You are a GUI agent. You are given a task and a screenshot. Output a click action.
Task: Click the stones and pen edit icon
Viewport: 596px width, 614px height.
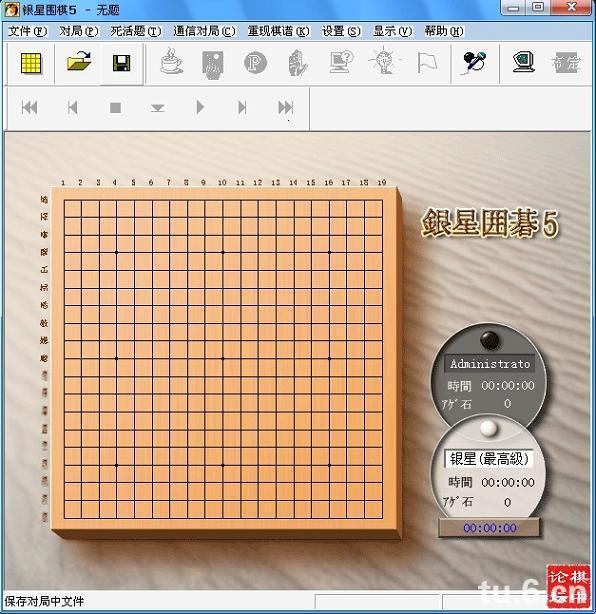point(475,63)
